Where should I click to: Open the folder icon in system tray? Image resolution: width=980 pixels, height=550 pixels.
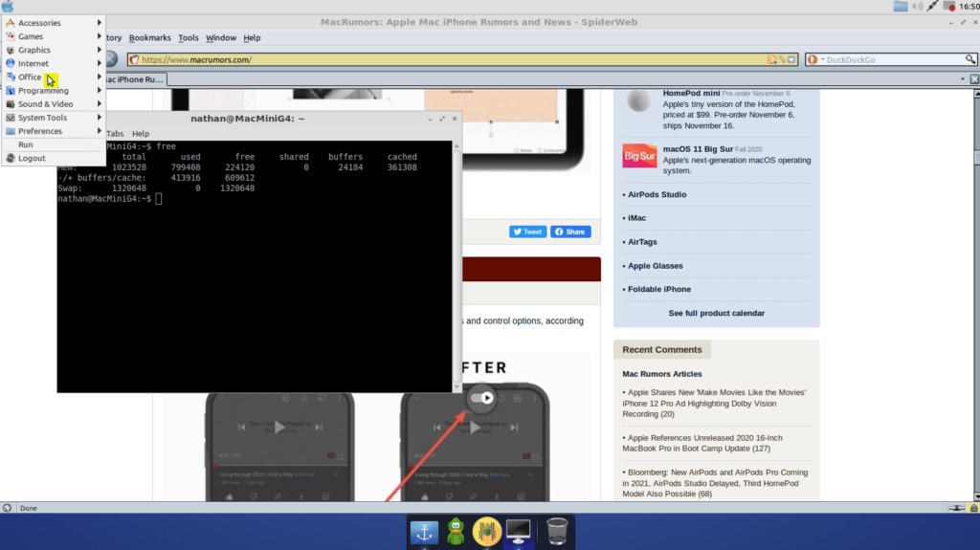(x=901, y=7)
